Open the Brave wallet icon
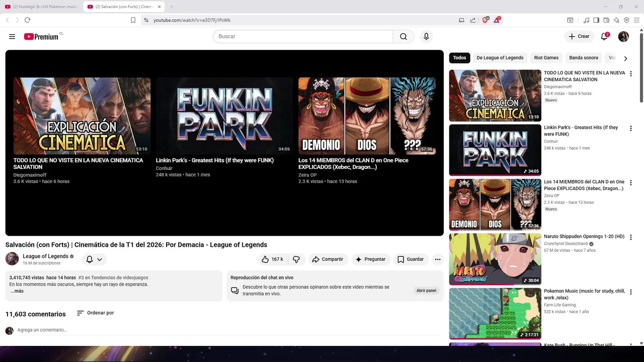The width and height of the screenshot is (644, 362). click(x=606, y=20)
